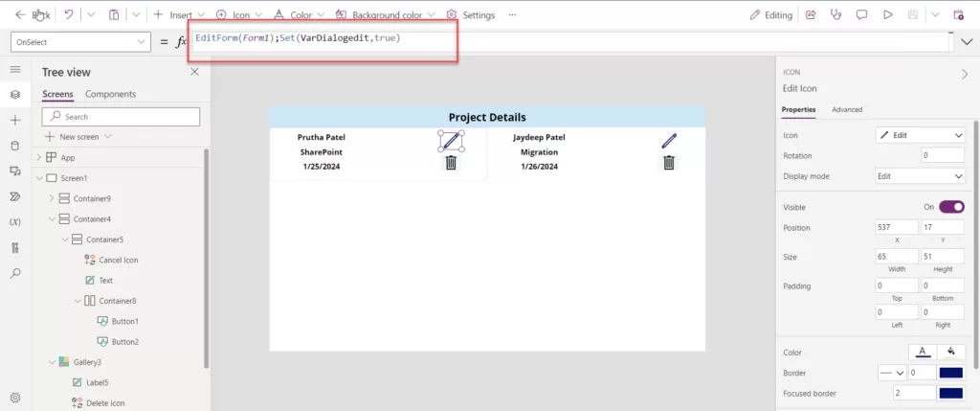980x411 pixels.
Task: Toggle the Visible switch off
Action: (951, 206)
